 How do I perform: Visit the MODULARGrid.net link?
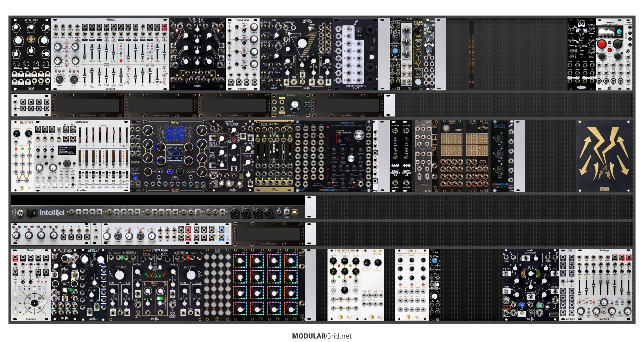coord(322,336)
